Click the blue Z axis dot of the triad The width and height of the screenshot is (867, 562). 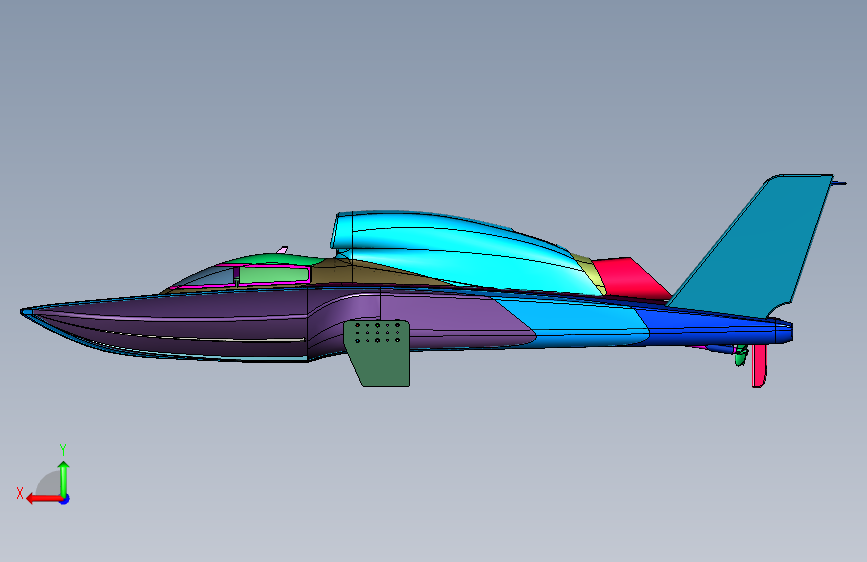pos(65,499)
